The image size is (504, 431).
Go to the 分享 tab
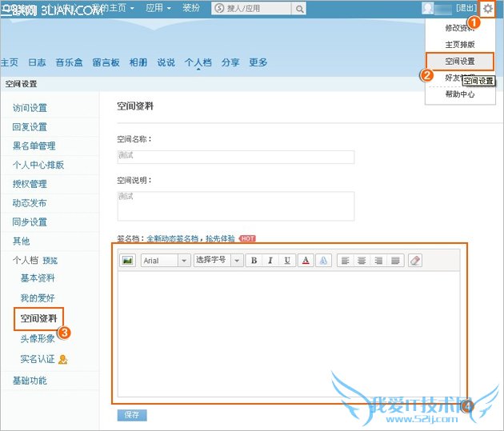tap(230, 62)
